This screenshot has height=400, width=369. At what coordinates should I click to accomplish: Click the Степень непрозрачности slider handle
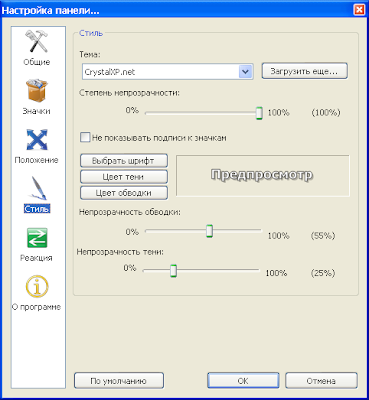tap(259, 113)
